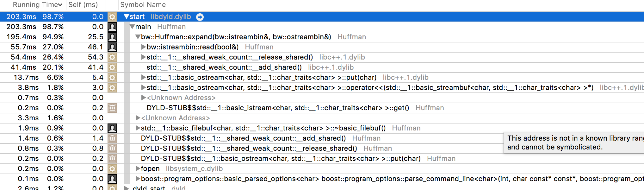Image resolution: width=644 pixels, height=190 pixels.
Task: Click the user icon on Huffman::expand row
Action: (112, 37)
